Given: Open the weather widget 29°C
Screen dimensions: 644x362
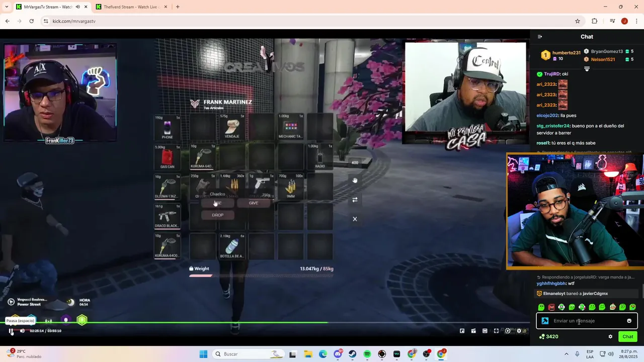Looking at the screenshot, I should point(23,354).
